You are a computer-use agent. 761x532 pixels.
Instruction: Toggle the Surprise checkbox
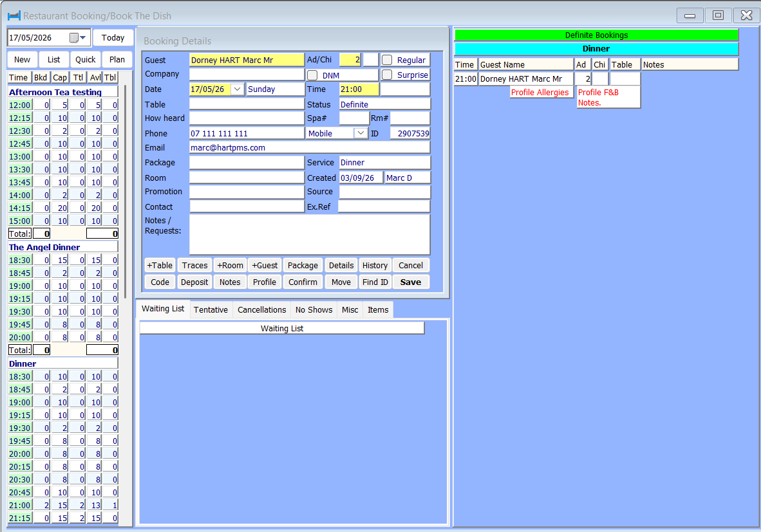(387, 75)
